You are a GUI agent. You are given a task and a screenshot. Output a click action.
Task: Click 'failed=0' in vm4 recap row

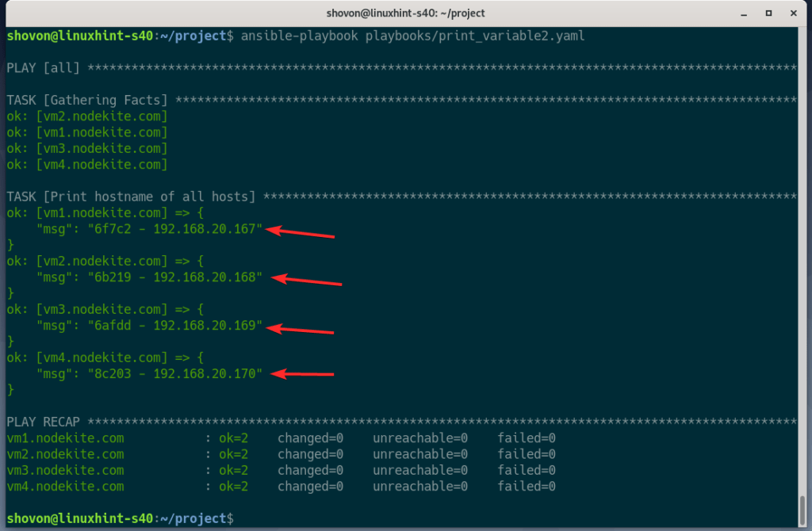(527, 487)
